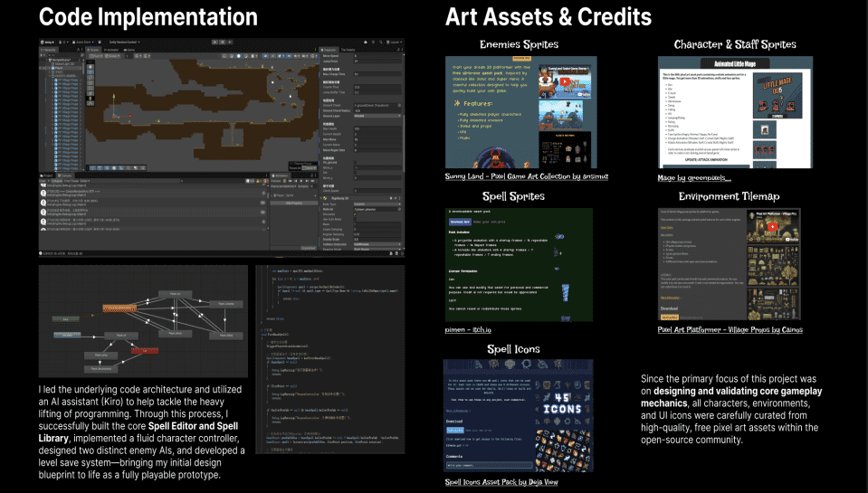Open Spell Icons Asset Pack by Deja View link
Image resolution: width=868 pixels, height=493 pixels.
point(501,482)
